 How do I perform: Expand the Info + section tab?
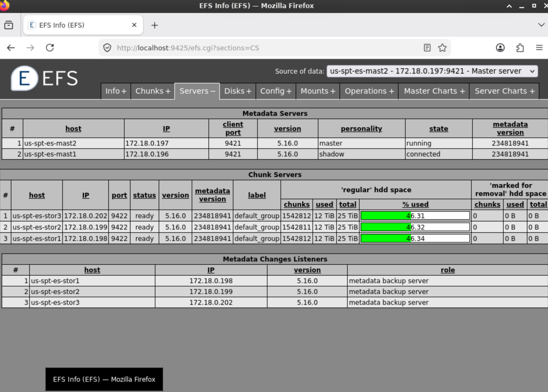(116, 91)
